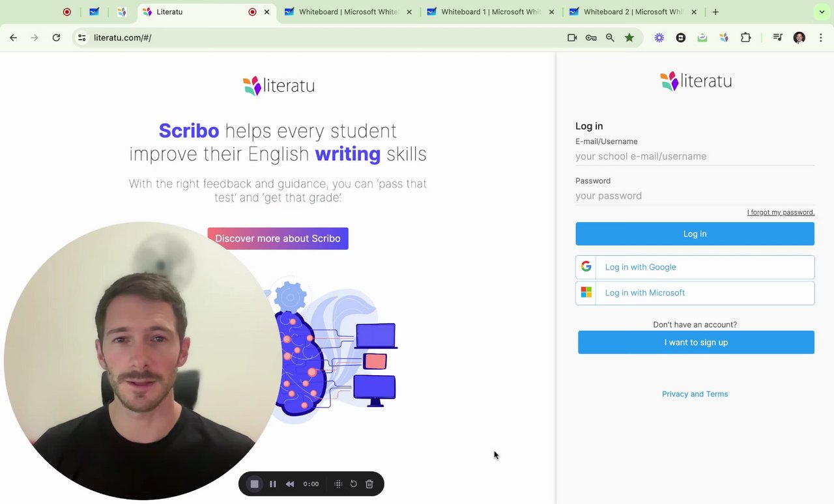Pause the recording

click(273, 484)
